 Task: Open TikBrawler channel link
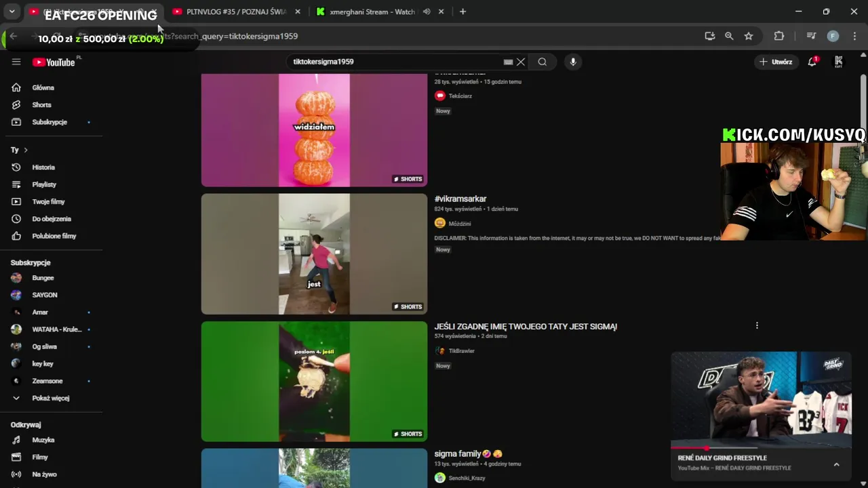point(461,351)
